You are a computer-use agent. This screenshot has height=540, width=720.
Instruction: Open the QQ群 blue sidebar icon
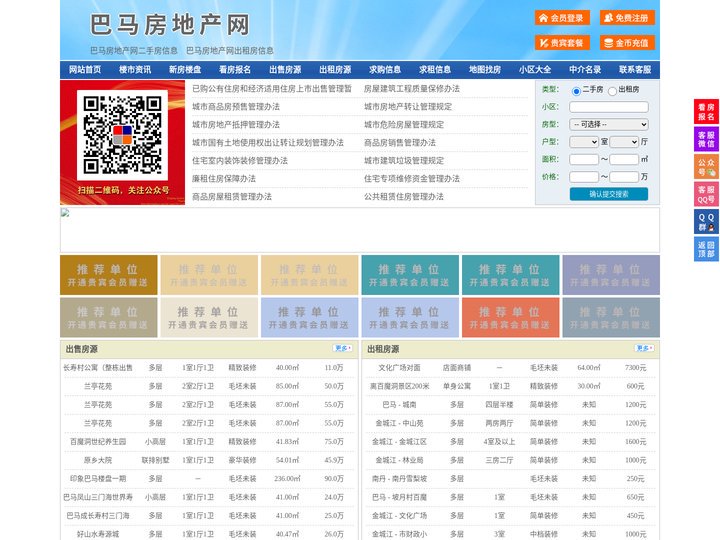(x=706, y=222)
